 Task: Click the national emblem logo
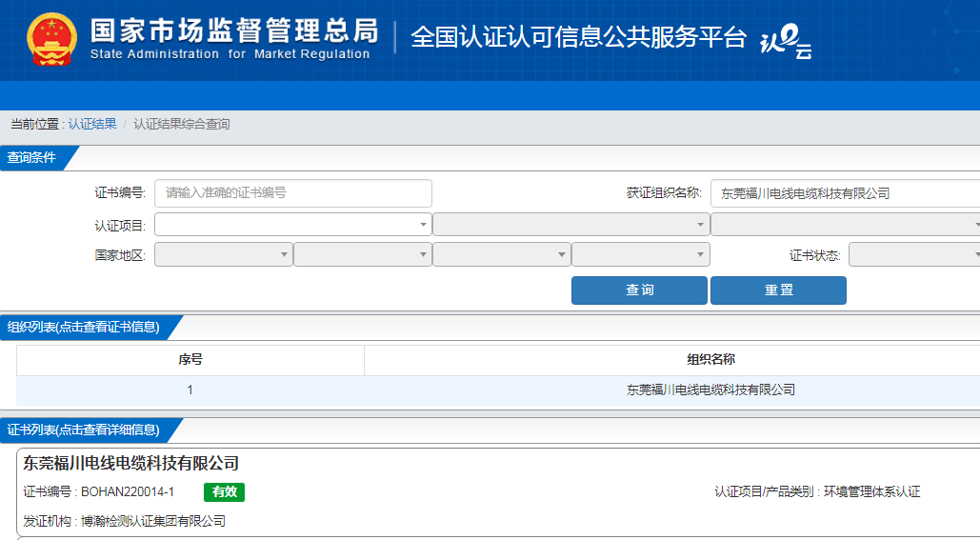click(51, 39)
